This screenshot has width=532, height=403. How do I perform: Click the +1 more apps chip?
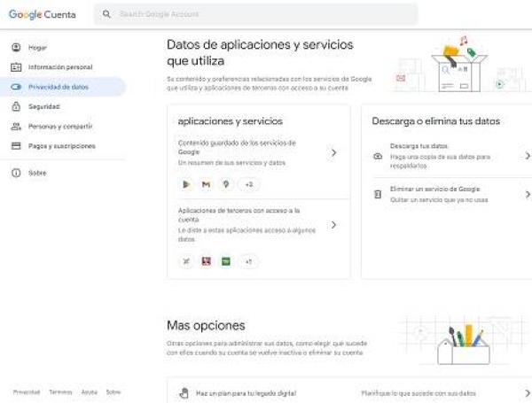248,261
